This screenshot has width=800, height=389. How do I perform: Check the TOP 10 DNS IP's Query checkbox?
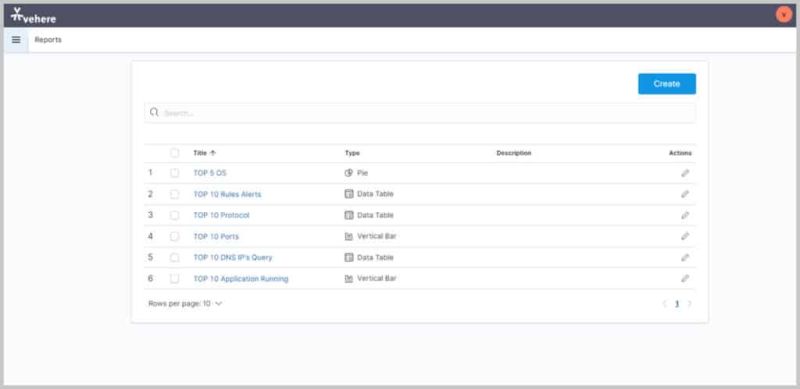pos(174,258)
